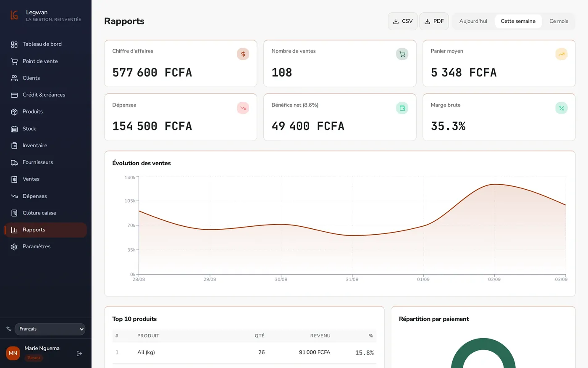Click the 31/08 date on chart axis

pyautogui.click(x=352, y=279)
